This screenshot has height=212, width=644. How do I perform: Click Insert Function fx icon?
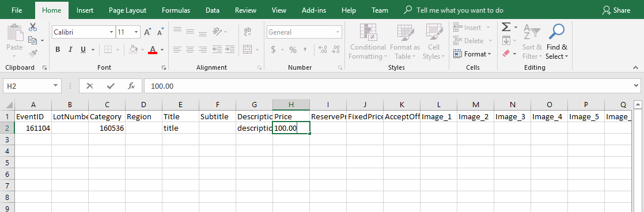pos(131,86)
